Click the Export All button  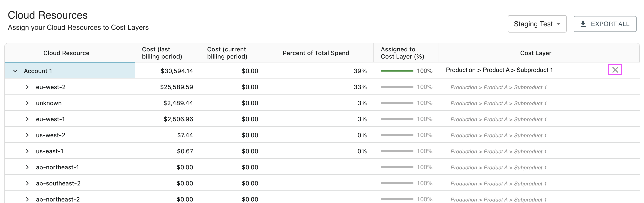pyautogui.click(x=604, y=24)
